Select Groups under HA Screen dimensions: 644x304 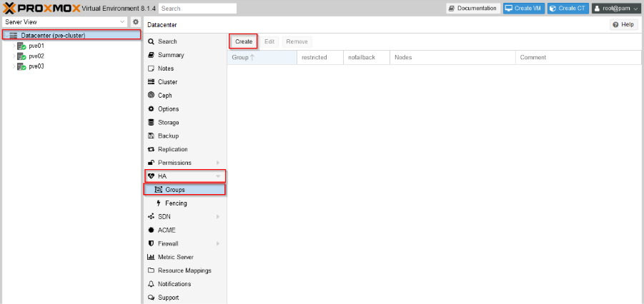175,190
